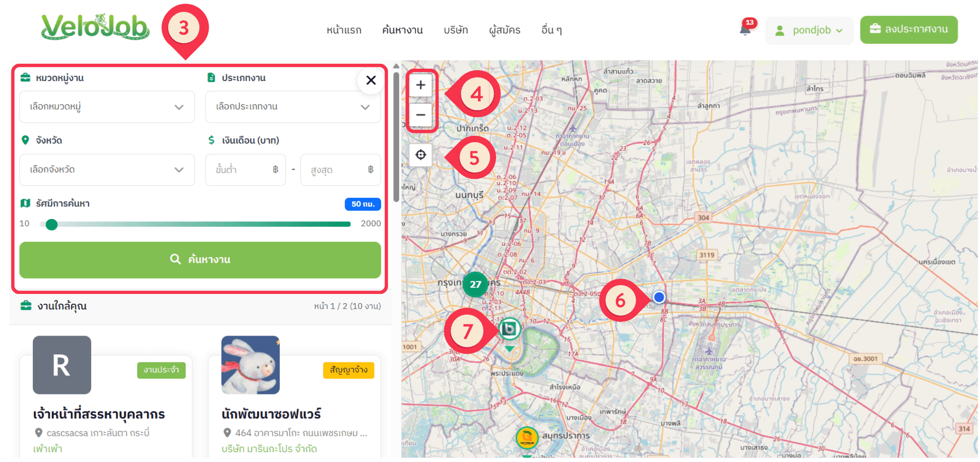
Task: Select the yellow company marker near สมุทรปราการ
Action: pos(527,437)
